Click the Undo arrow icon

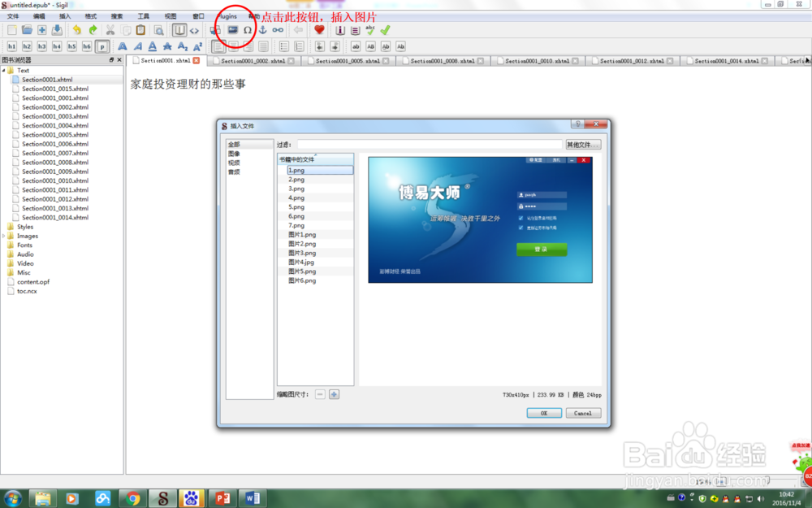pos(77,30)
